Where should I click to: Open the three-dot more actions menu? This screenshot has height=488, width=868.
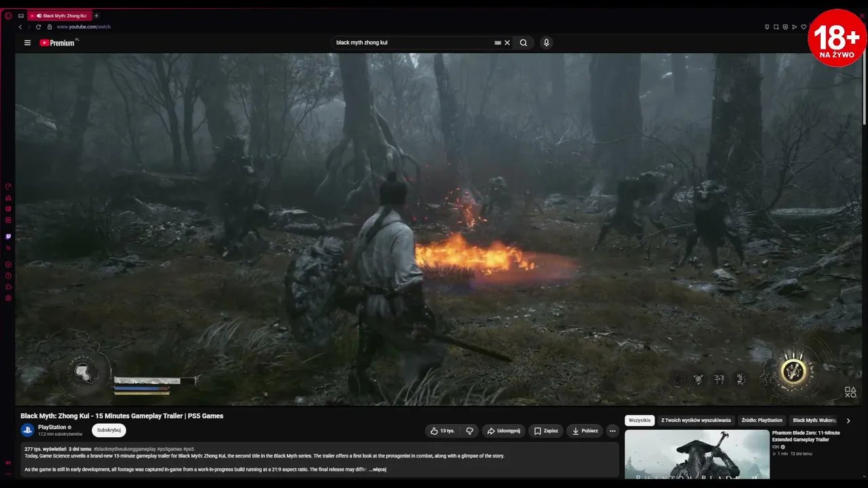pyautogui.click(x=612, y=431)
